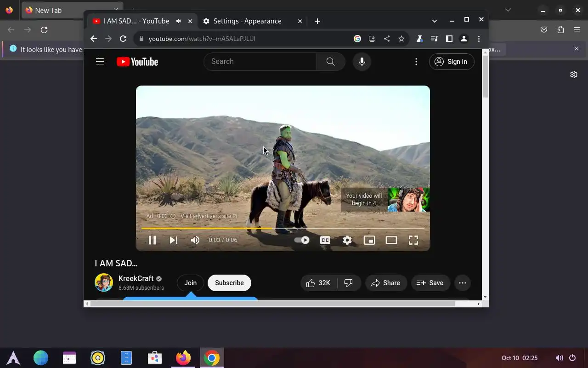Open Chrome Labs flask icon
This screenshot has height=368, width=588.
click(419, 39)
